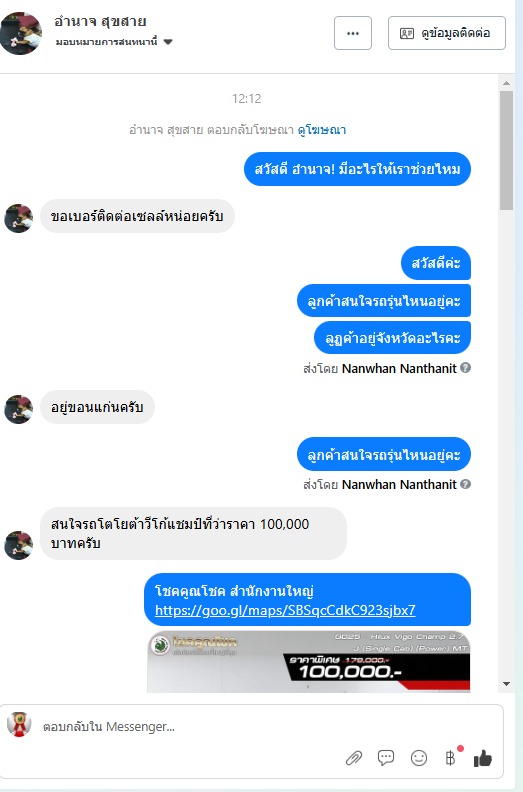Click the conversation scrollbar thumb

506,150
